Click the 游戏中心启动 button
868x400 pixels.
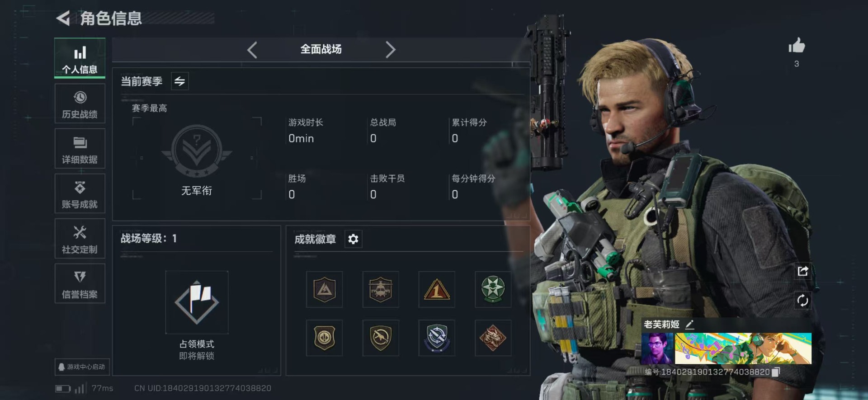(x=82, y=367)
